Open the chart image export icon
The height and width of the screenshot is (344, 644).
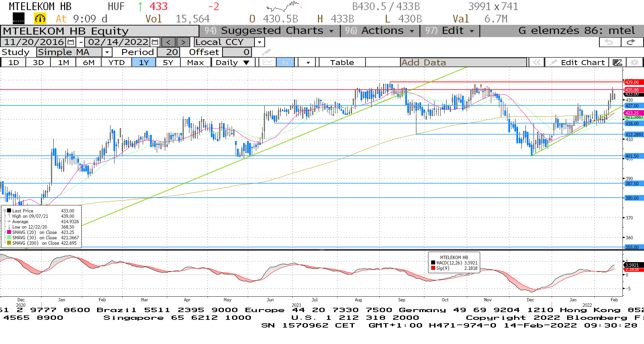tap(617, 62)
